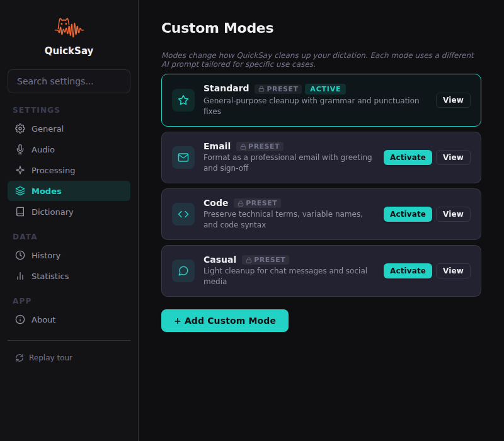Click the envelope icon on Email mode
Screen dimensions: 504x441
[183, 157]
